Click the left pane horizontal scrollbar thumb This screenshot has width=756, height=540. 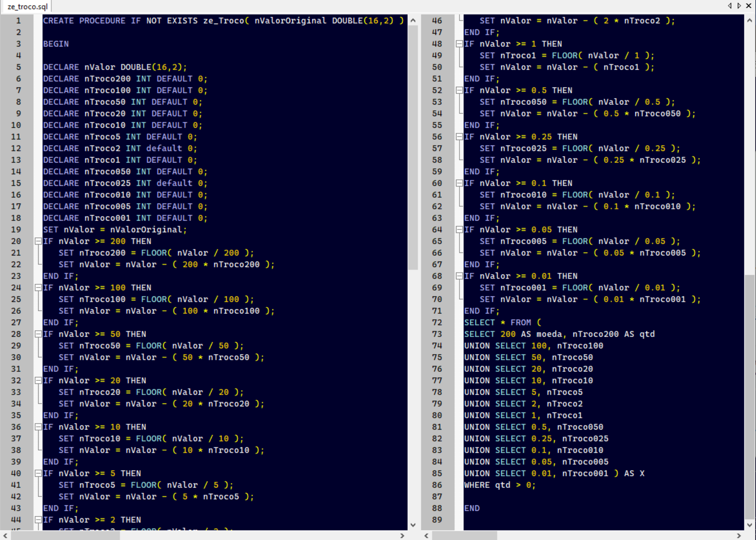point(65,536)
